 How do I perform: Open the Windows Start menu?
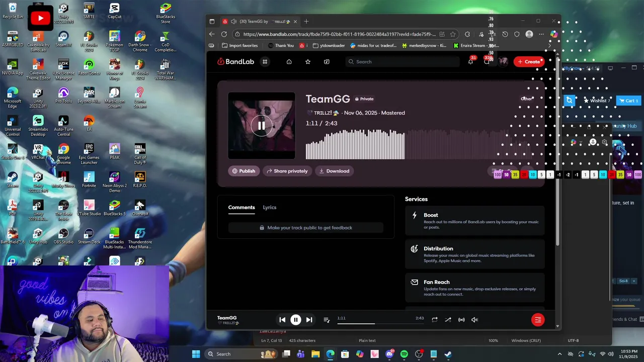196,354
